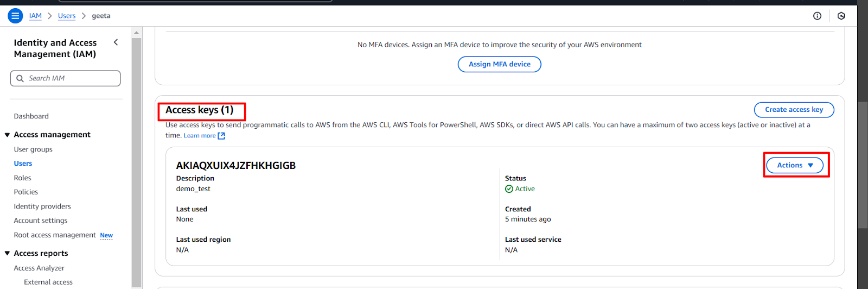Click sidebar scrollbar up arrow
Screen dimensions: 868x289
[x=136, y=33]
